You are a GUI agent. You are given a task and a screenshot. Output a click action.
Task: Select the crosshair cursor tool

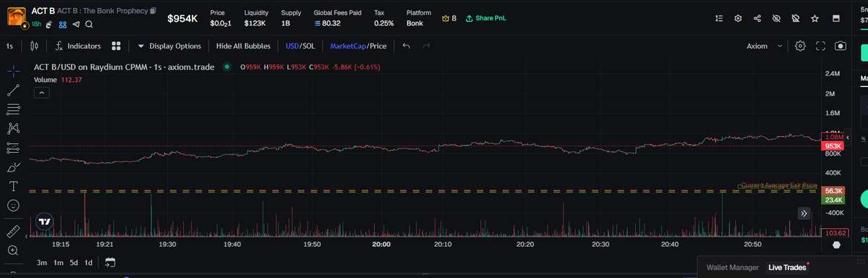(13, 71)
